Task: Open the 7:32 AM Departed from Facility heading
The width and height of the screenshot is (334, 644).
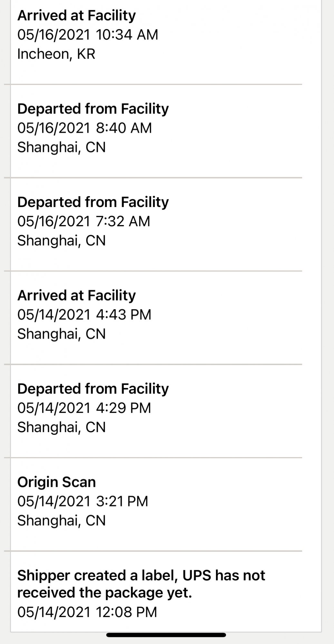Action: (x=93, y=202)
